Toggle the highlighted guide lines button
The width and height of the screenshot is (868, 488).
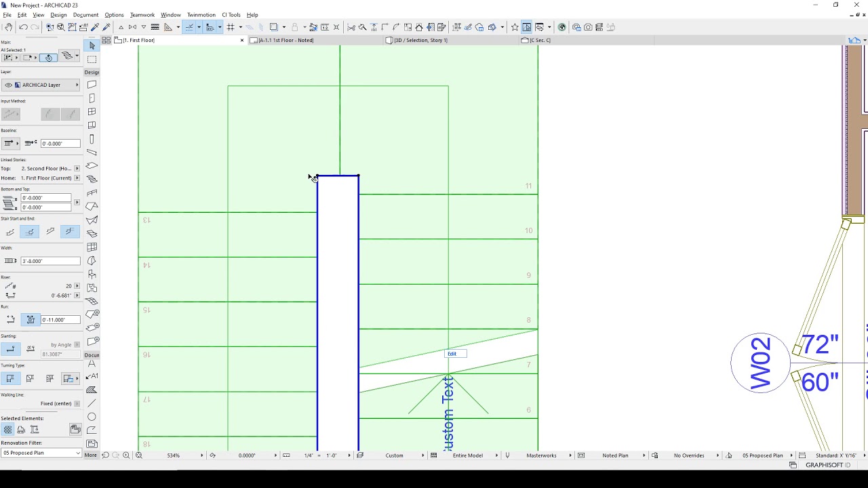pos(189,27)
